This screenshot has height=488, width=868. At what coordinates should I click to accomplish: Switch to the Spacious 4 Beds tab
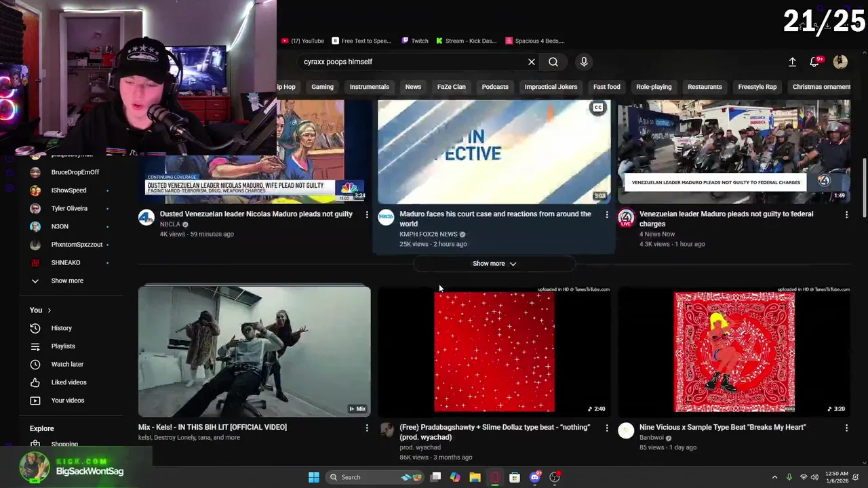534,41
